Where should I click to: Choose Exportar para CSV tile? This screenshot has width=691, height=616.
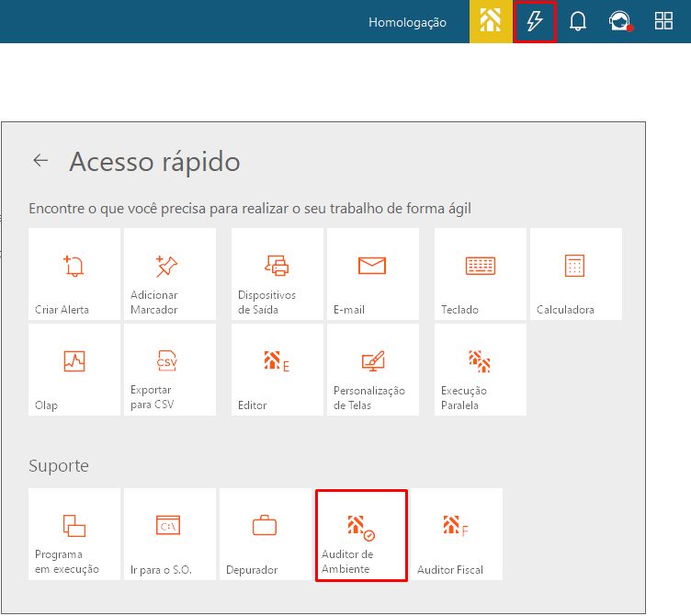point(170,370)
